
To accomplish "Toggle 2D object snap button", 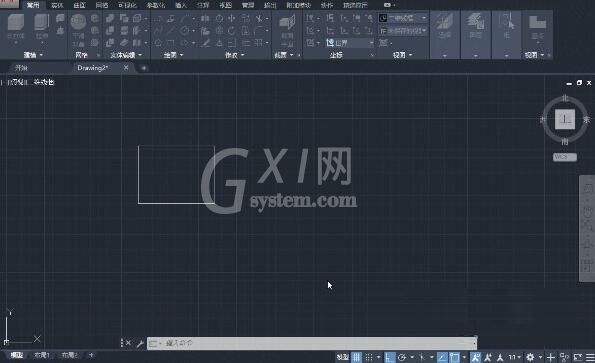I will [454, 357].
